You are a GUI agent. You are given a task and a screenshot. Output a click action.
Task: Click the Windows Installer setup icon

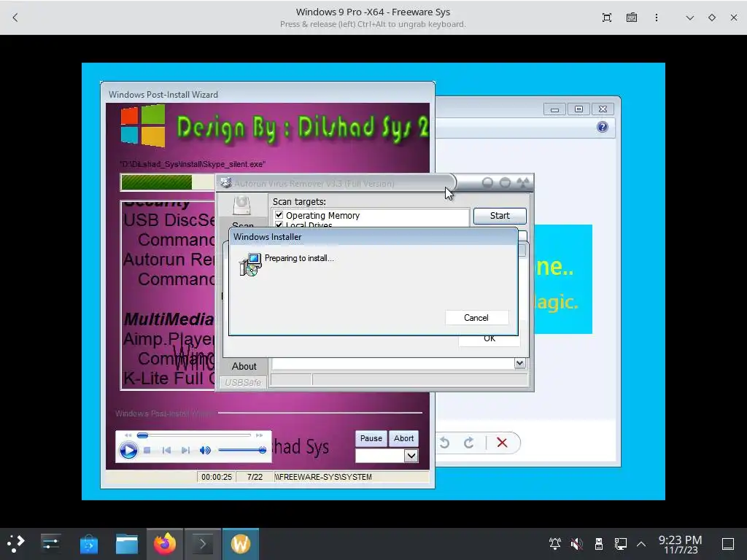click(250, 265)
